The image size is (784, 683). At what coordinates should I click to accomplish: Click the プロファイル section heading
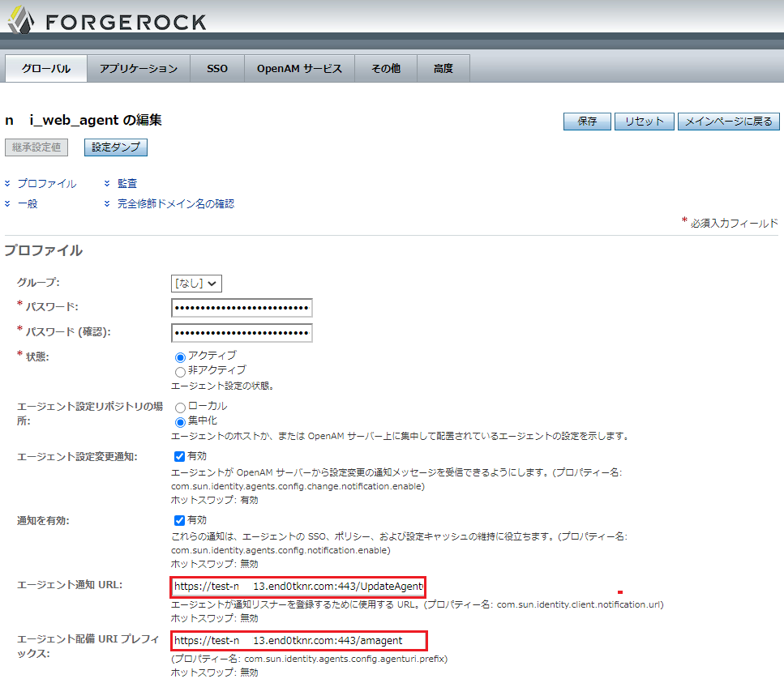click(44, 250)
